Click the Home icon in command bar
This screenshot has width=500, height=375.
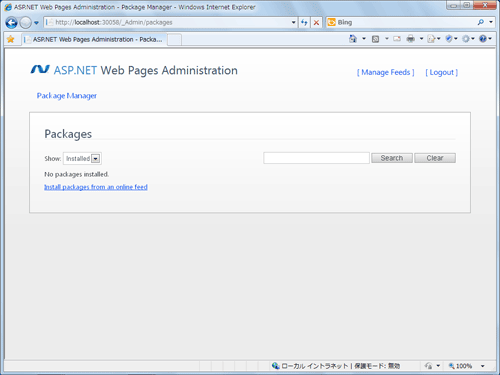tap(353, 39)
